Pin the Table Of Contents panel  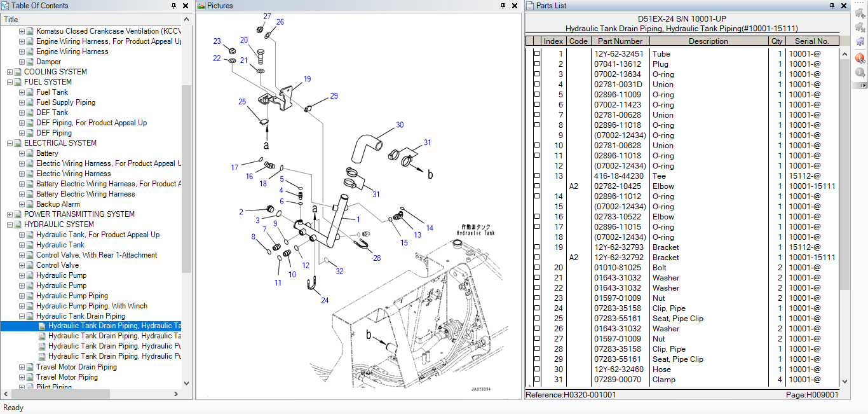174,6
